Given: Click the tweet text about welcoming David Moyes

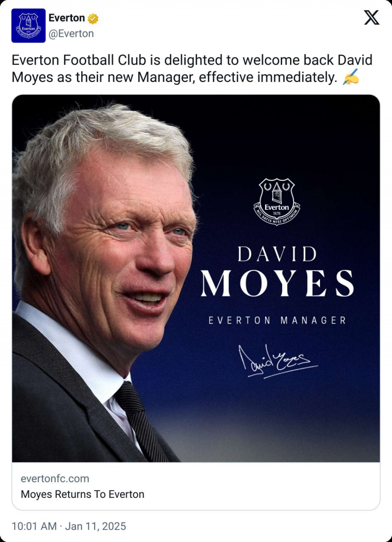Looking at the screenshot, I should 192,69.
